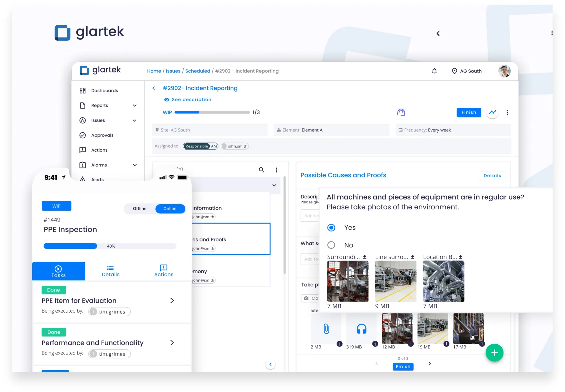
Task: Click the Finish button under 2 of 3
Action: pyautogui.click(x=403, y=366)
